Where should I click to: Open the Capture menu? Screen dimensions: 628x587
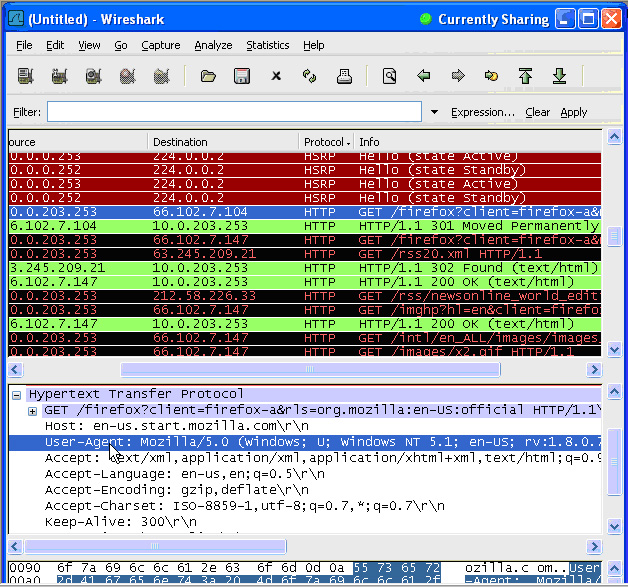point(161,45)
